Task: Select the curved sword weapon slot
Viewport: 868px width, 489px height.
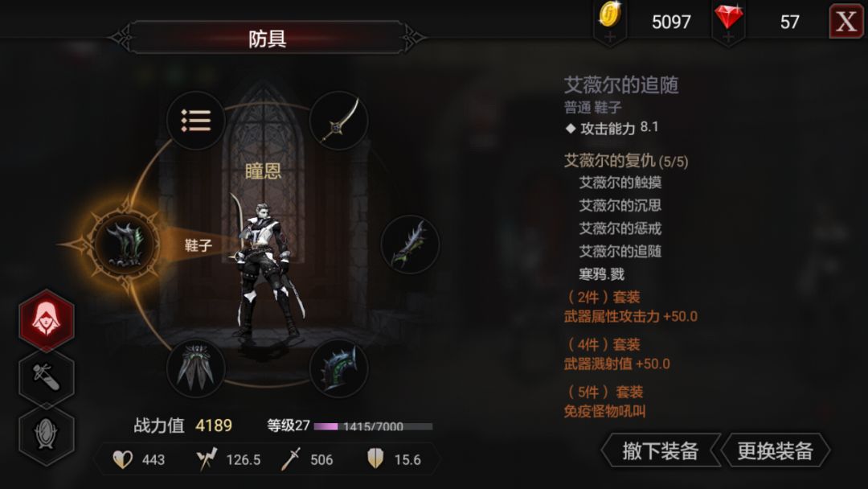Action: (x=338, y=120)
